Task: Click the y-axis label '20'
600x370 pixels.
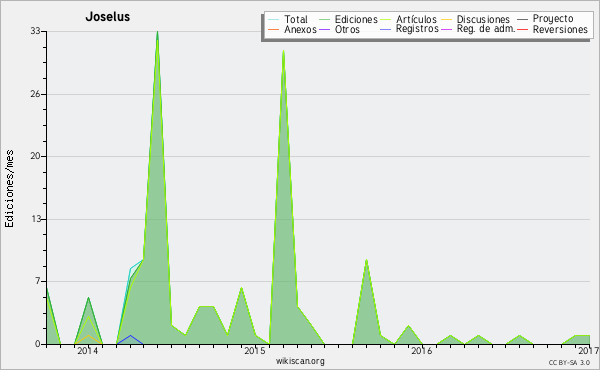Action: [35, 156]
